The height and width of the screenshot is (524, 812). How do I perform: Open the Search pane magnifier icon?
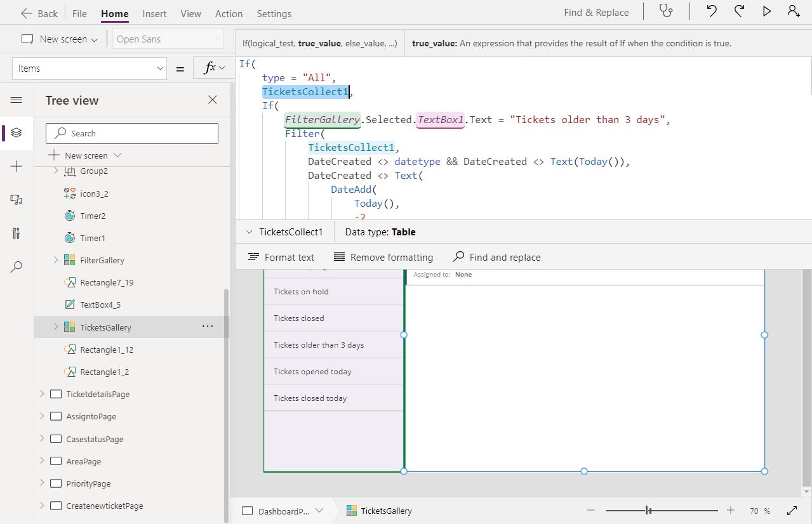pyautogui.click(x=16, y=266)
